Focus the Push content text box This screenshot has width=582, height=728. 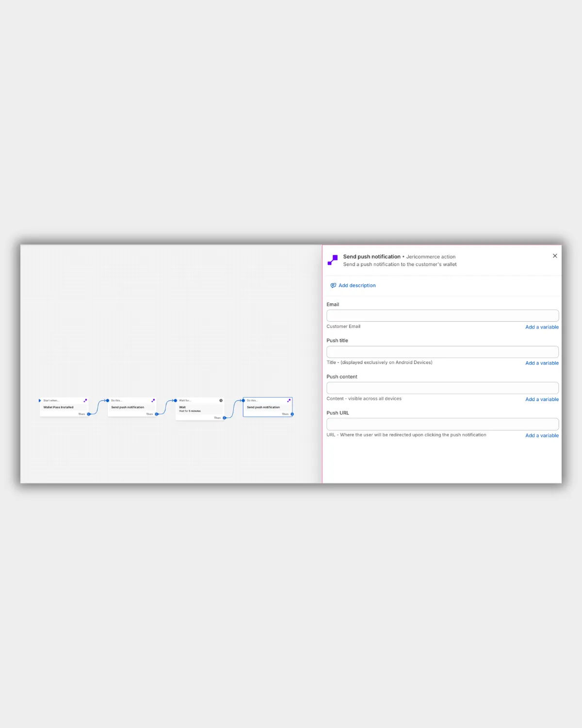(442, 388)
